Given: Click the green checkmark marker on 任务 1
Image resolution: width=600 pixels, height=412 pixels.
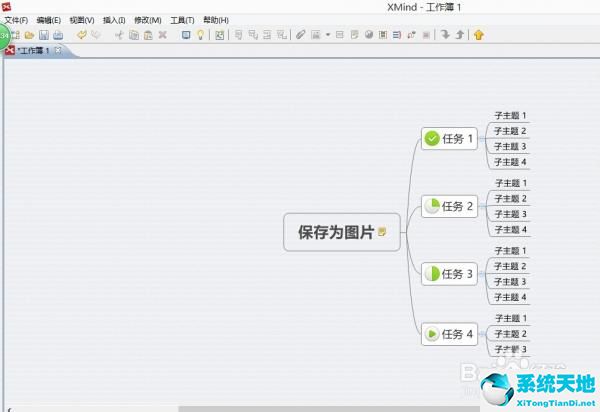Looking at the screenshot, I should (432, 138).
